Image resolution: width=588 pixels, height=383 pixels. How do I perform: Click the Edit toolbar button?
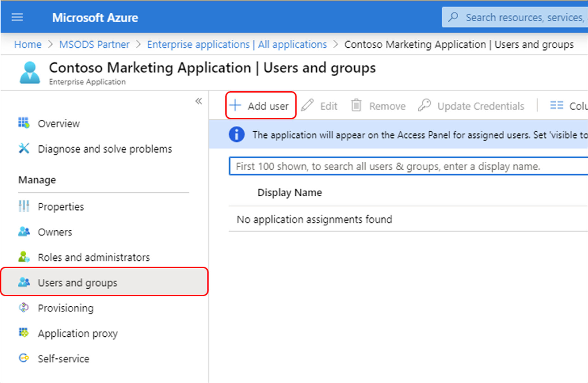point(319,106)
